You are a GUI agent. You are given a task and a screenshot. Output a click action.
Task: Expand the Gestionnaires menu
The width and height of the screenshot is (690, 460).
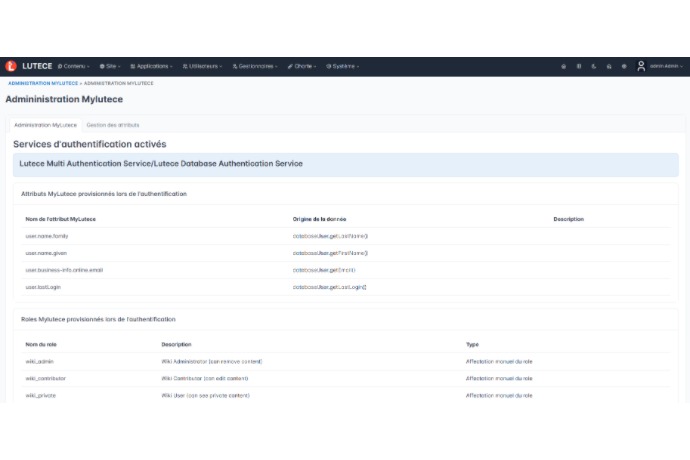(x=255, y=66)
